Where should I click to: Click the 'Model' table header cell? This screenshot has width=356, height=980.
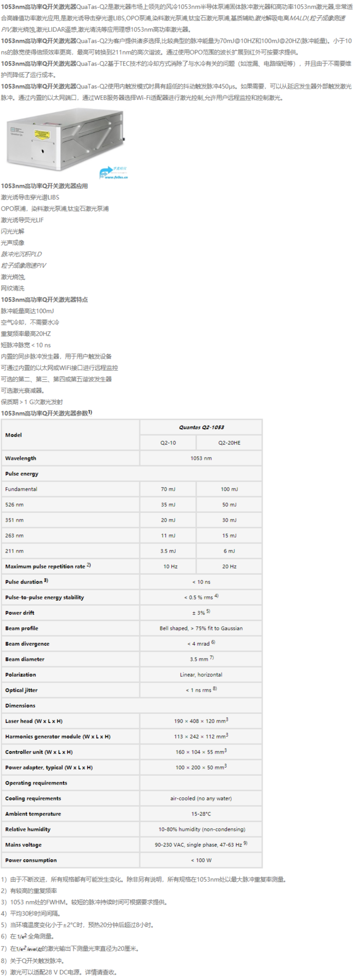(x=71, y=435)
